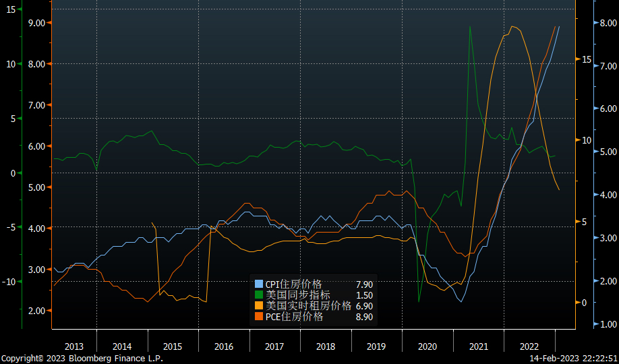Click the blue CPI住房价格 legend swatch
Screen dimensions: 619x364
tap(259, 284)
